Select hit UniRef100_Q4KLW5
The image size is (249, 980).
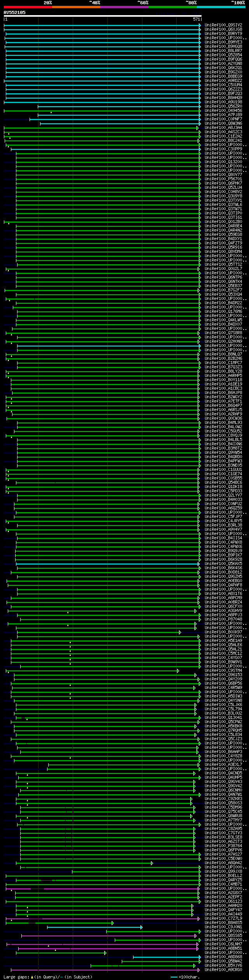point(223,320)
